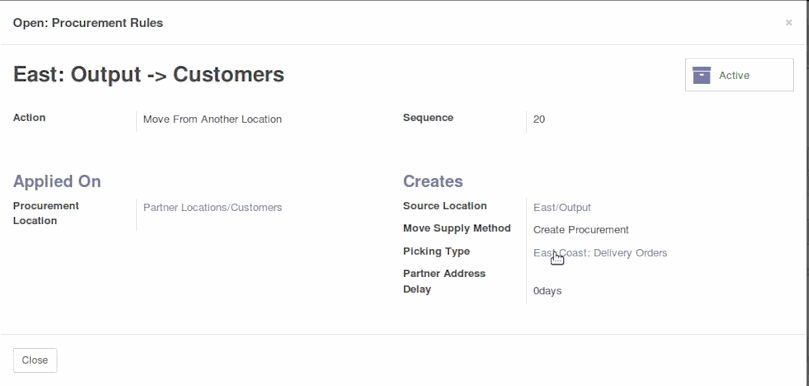The width and height of the screenshot is (809, 386).
Task: Click the East: Output -> Customers rule title
Action: 149,74
